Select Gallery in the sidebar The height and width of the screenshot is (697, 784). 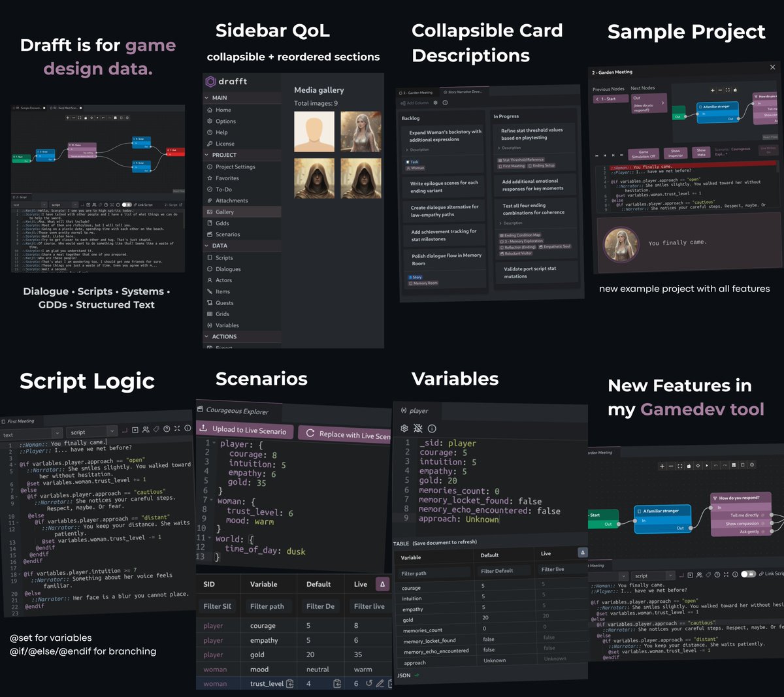click(x=242, y=212)
